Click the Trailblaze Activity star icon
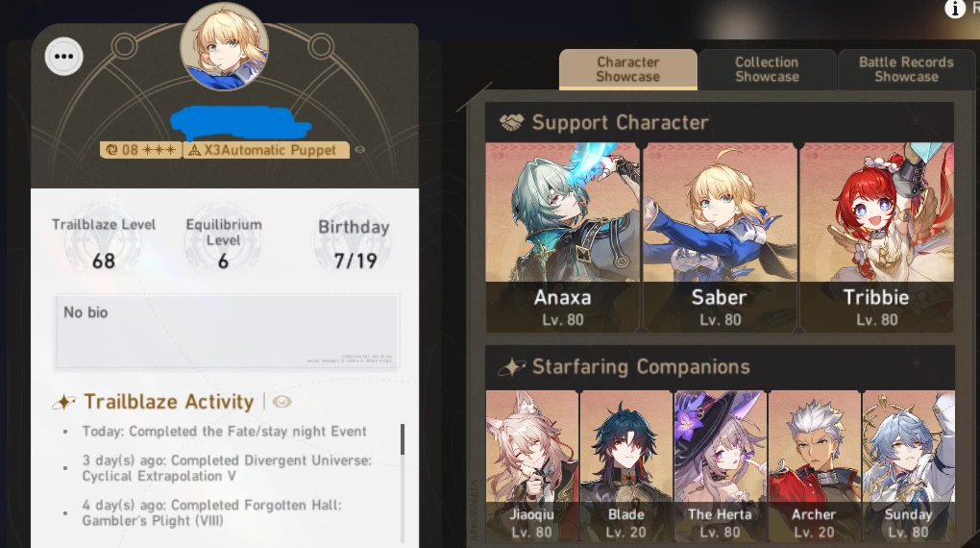This screenshot has width=980, height=548. pyautogui.click(x=63, y=402)
